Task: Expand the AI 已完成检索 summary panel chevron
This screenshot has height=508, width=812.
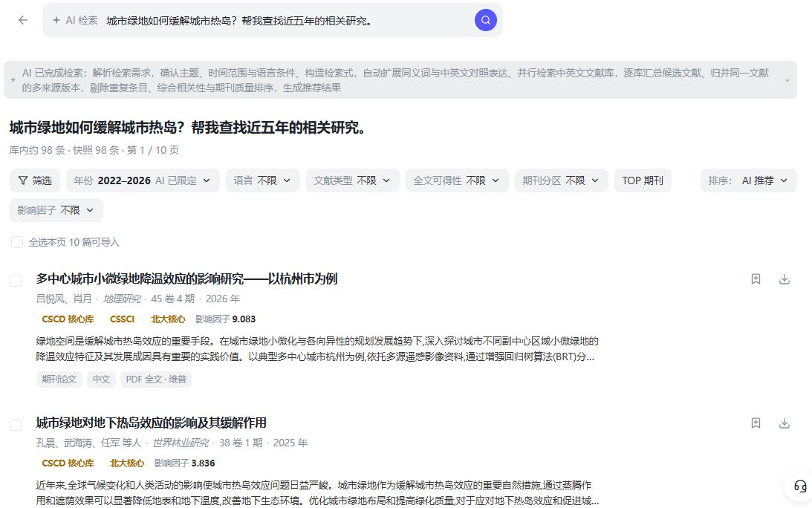Action: tap(787, 80)
